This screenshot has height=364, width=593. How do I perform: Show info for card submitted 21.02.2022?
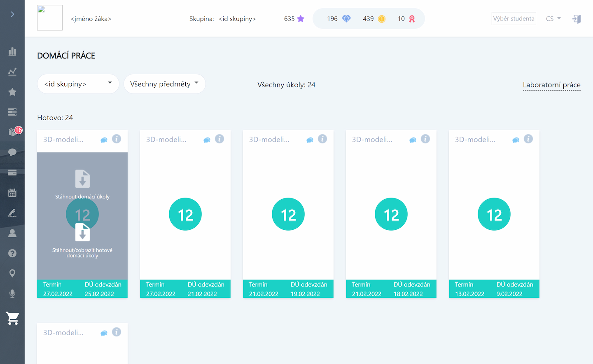[x=219, y=139]
